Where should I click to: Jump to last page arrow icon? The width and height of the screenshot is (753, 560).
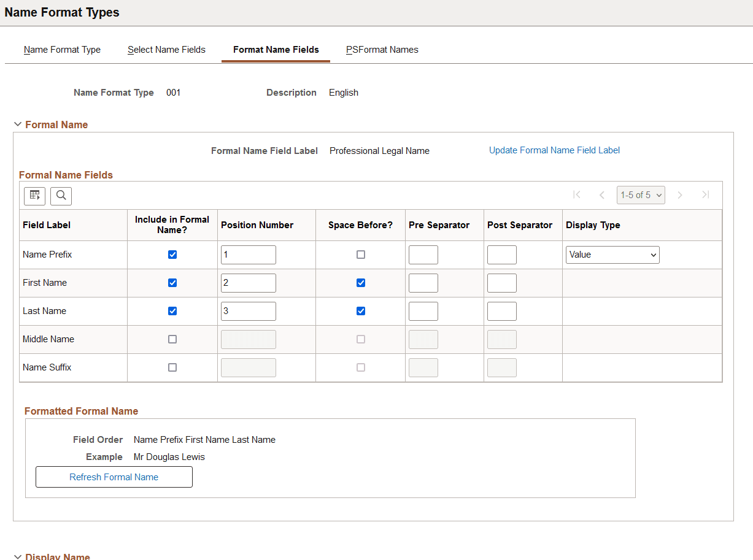(706, 195)
